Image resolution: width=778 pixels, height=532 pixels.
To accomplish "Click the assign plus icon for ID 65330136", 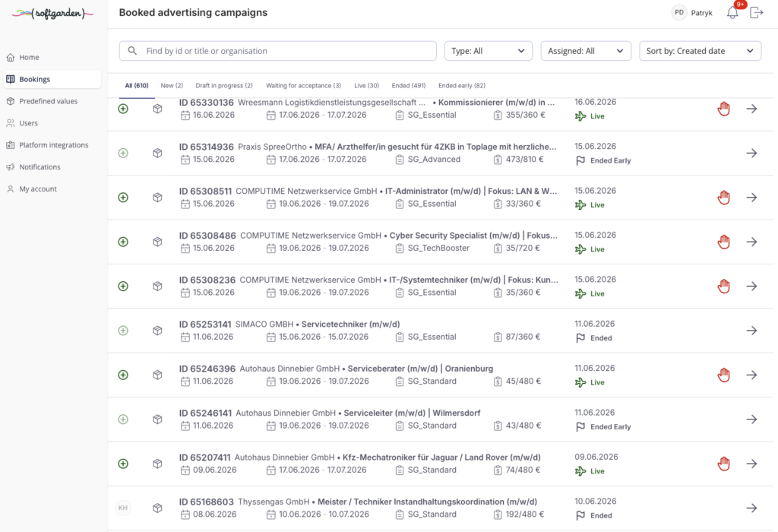I will pyautogui.click(x=123, y=109).
